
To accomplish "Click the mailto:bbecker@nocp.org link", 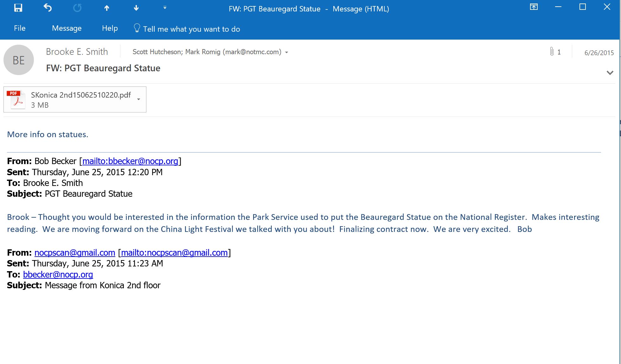I will tap(130, 161).
